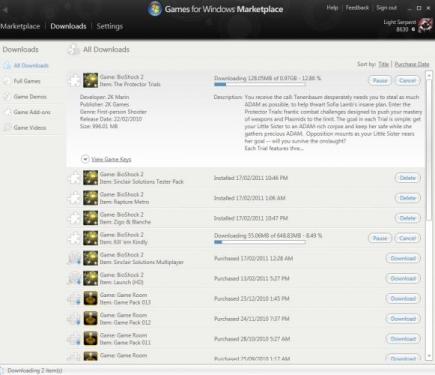Click Kill 'em Kindly download progress bar
The height and width of the screenshot is (375, 435).
pos(260,242)
